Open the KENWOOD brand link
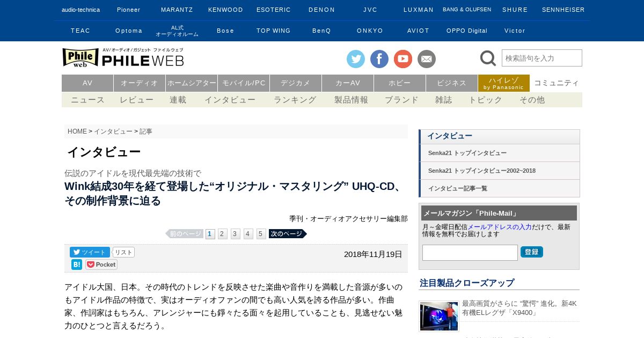The width and height of the screenshot is (644, 338). click(225, 10)
